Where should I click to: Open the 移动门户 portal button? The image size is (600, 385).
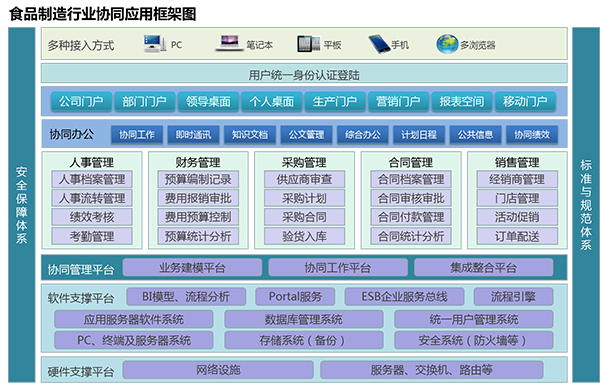click(x=525, y=102)
